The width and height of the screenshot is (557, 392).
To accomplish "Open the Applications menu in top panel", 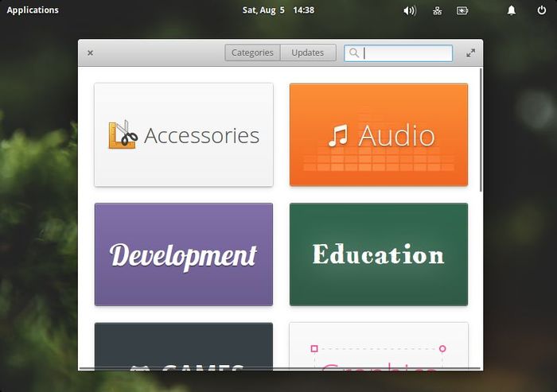I will 33,10.
